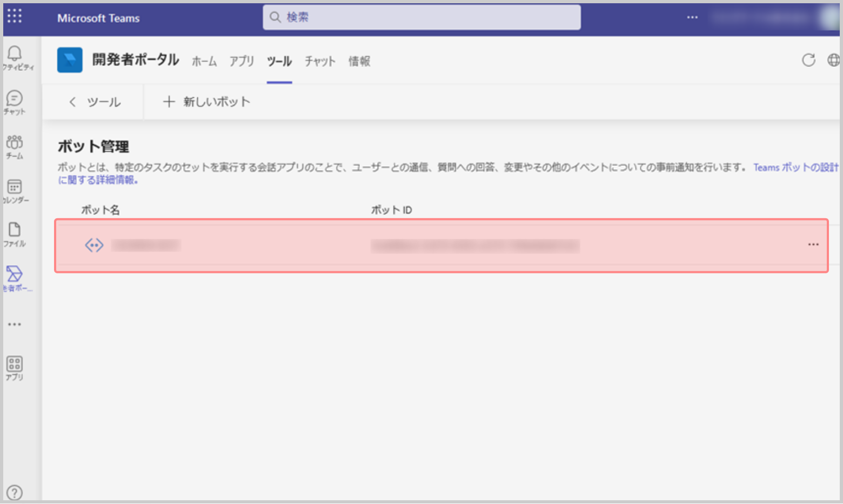This screenshot has width=843, height=504.
Task: Open Teams icon in left sidebar
Action: [15, 146]
